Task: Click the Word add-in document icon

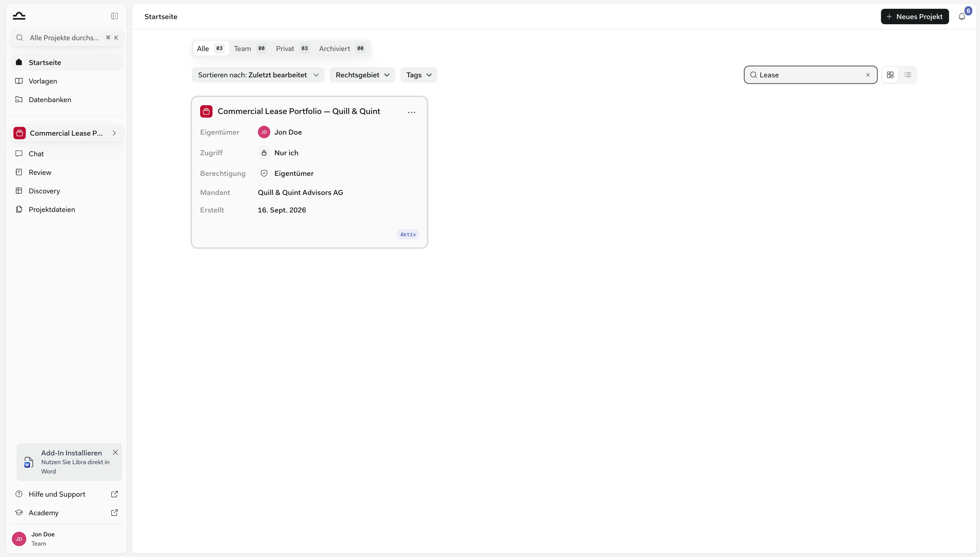Action: click(28, 462)
